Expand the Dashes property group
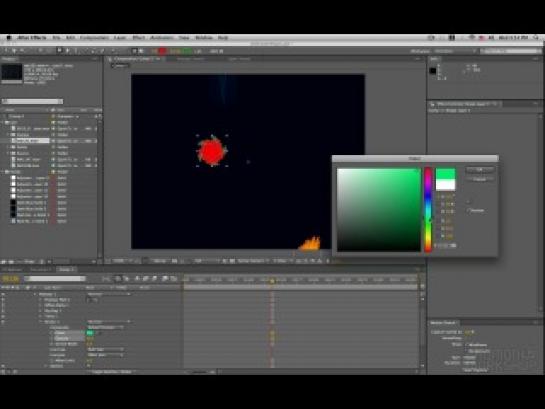 click(x=46, y=366)
